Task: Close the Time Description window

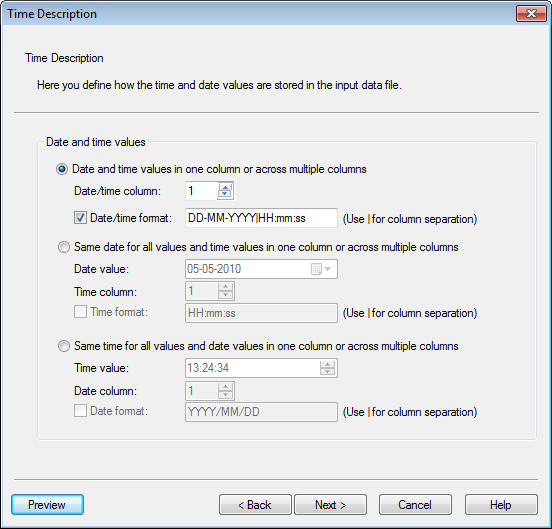Action: point(531,14)
